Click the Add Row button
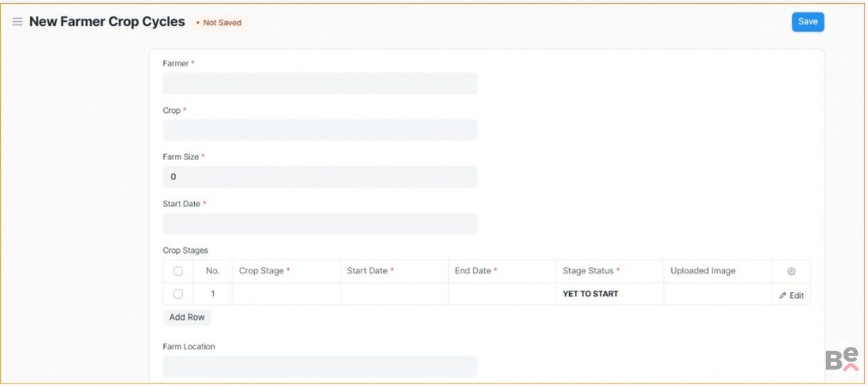868x386 pixels. pyautogui.click(x=186, y=317)
